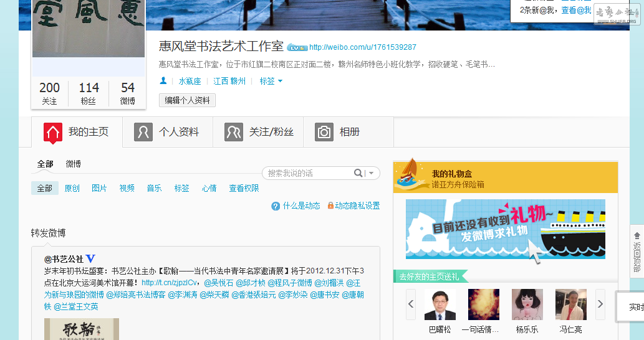Click the LV6 level badge
This screenshot has width=644, height=340.
click(297, 47)
